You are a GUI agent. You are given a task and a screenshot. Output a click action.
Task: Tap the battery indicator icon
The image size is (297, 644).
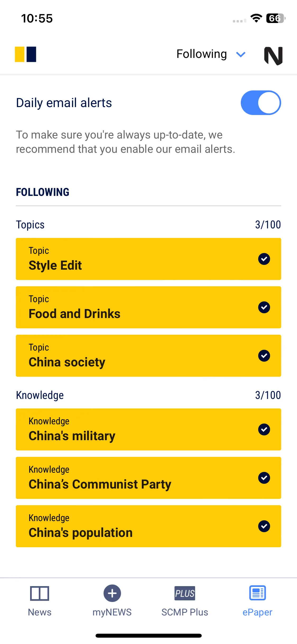276,18
